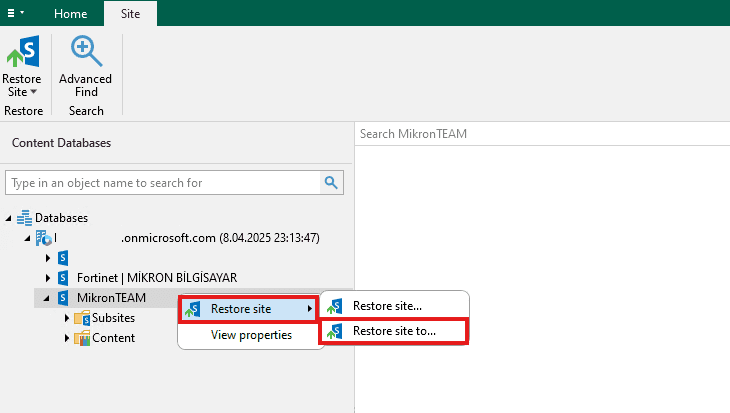Select the Databases root label
730x413 pixels.
pyautogui.click(x=61, y=218)
